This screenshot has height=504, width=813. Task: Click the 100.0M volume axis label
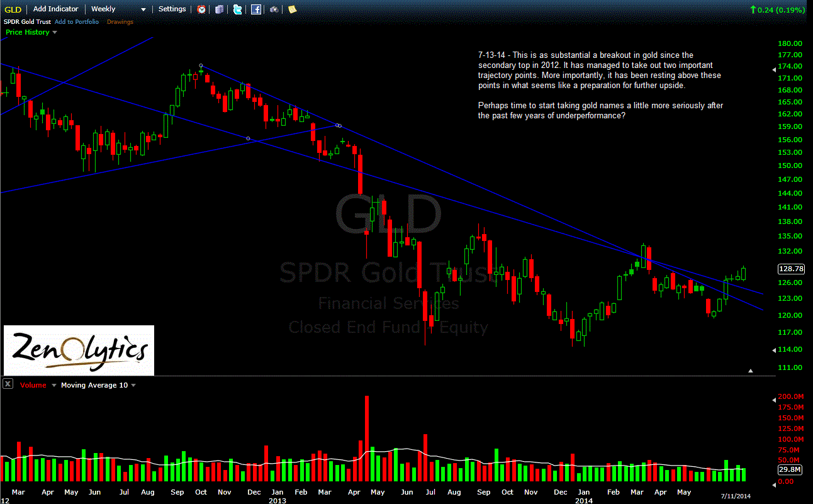tap(790, 439)
